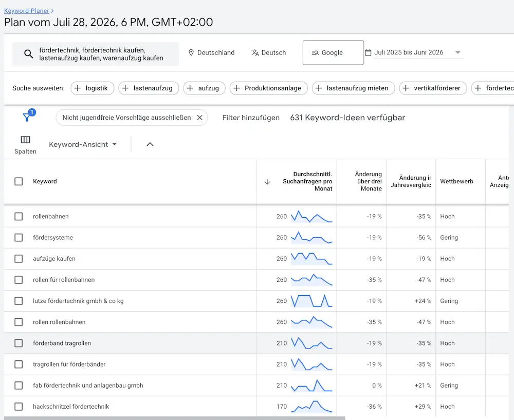Click sort arrow on Durchschnittl. Suchanfragen column

[x=267, y=182]
